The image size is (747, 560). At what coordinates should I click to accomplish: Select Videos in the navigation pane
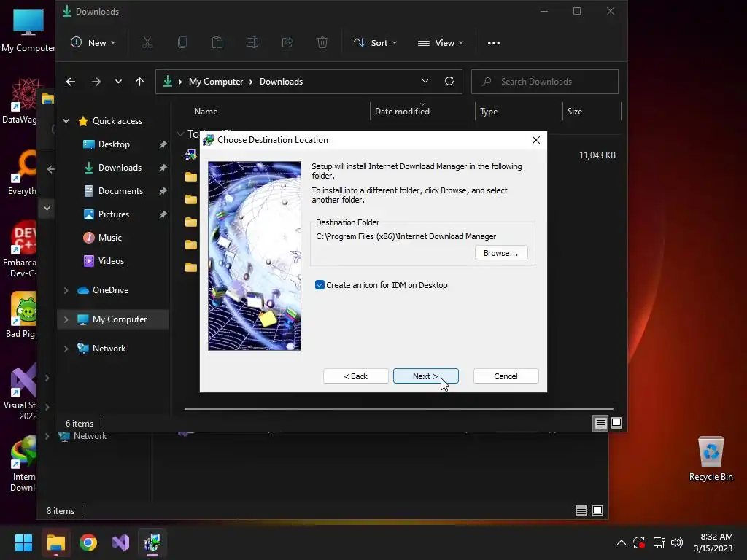pos(111,261)
